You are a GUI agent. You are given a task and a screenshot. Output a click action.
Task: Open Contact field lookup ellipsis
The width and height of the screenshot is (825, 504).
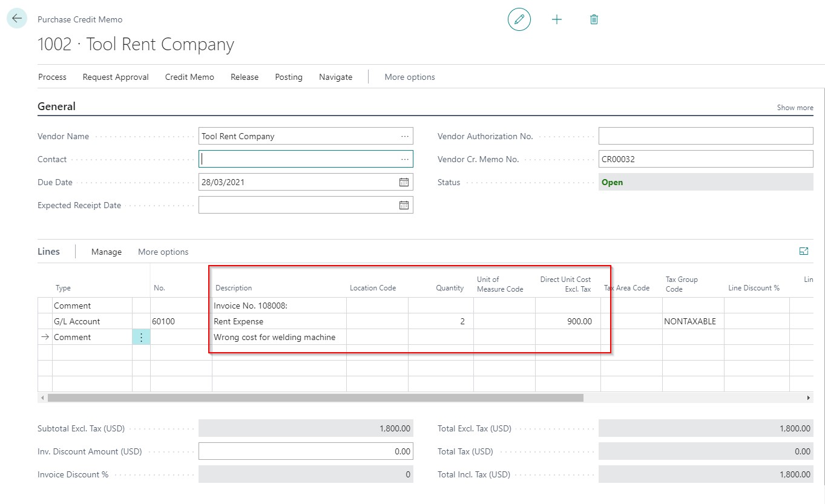click(x=405, y=159)
